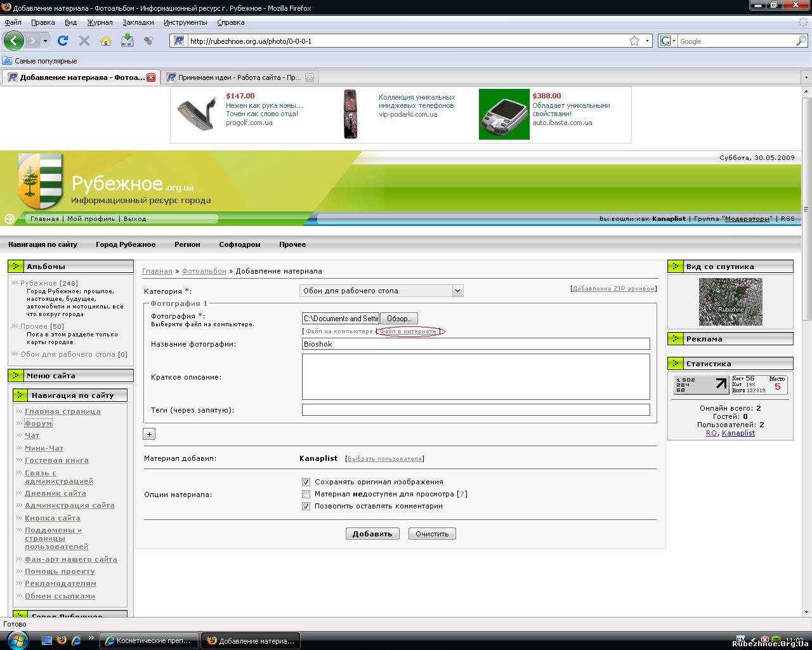This screenshot has width=812, height=650.
Task: Click inside the Google search box
Action: point(736,41)
